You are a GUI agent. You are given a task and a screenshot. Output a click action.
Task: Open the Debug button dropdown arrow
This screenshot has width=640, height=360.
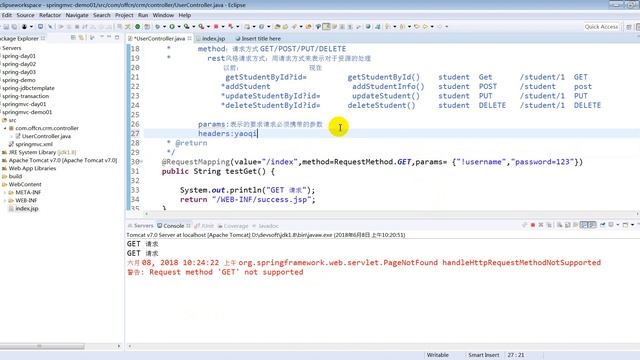164,27
